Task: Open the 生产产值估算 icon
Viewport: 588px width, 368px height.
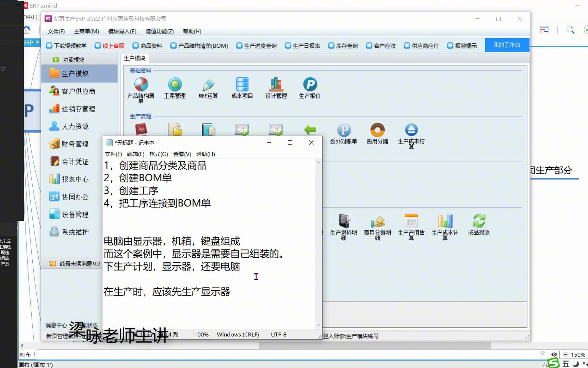Action: click(411, 227)
